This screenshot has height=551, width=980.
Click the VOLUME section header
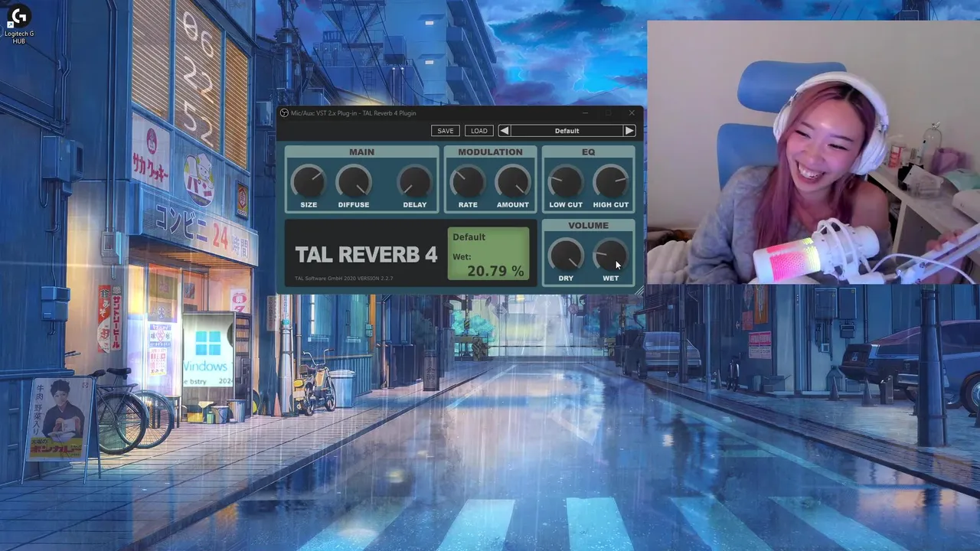(x=588, y=226)
